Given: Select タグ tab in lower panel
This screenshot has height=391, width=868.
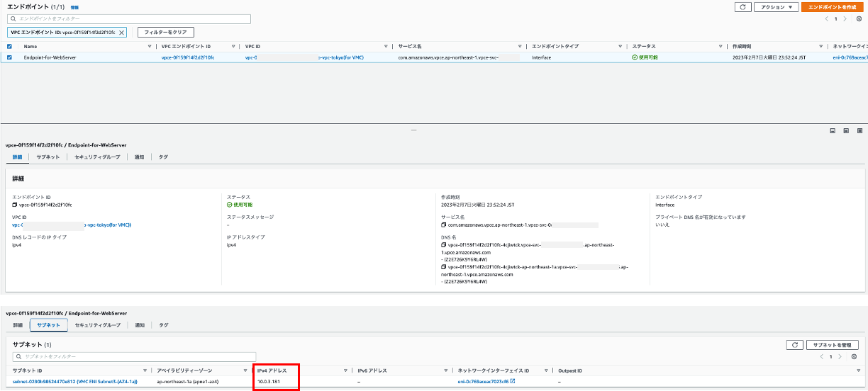Looking at the screenshot, I should (163, 324).
